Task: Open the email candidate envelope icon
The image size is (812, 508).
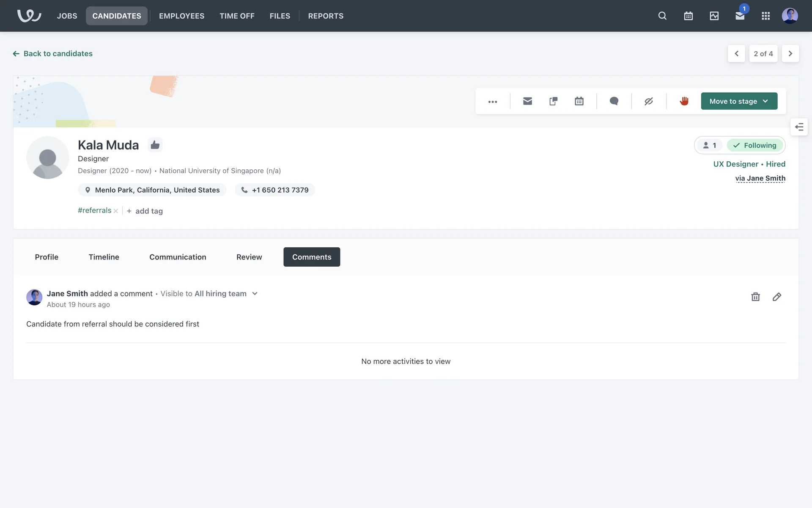Action: (527, 101)
